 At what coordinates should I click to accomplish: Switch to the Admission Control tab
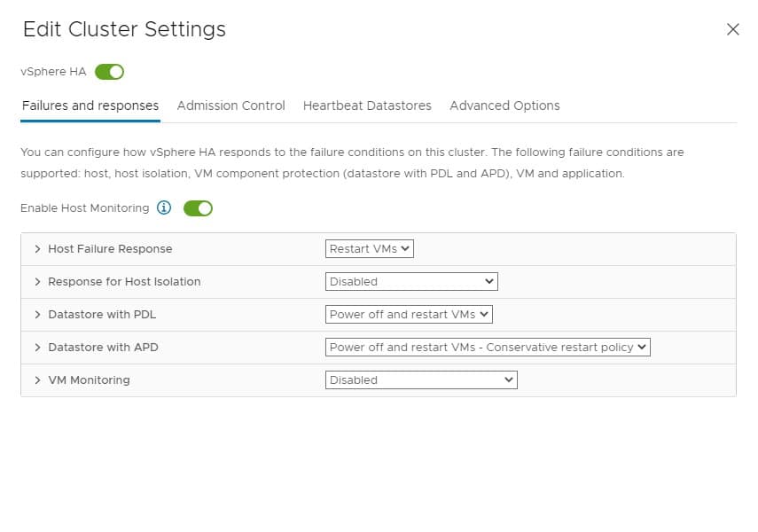231,106
